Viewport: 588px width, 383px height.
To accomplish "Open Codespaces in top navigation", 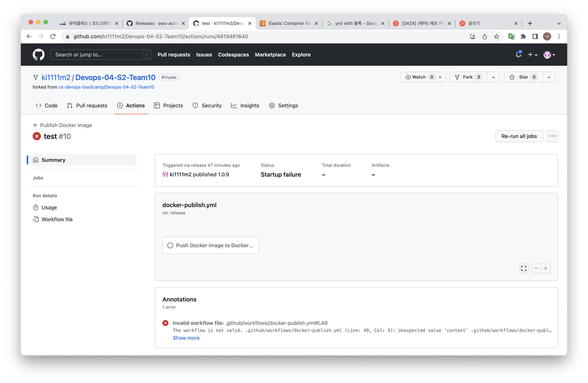I will pos(233,55).
